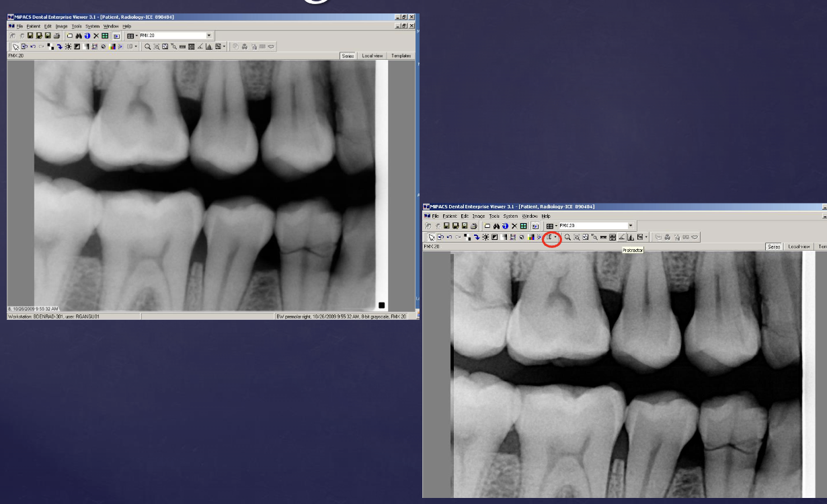Open Patient menu in top-left viewer window

pos(34,26)
